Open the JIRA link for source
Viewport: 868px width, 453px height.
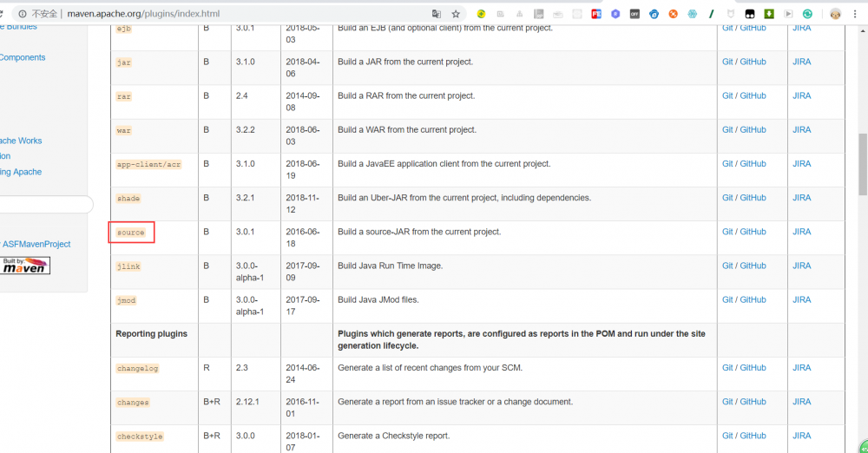[801, 232]
